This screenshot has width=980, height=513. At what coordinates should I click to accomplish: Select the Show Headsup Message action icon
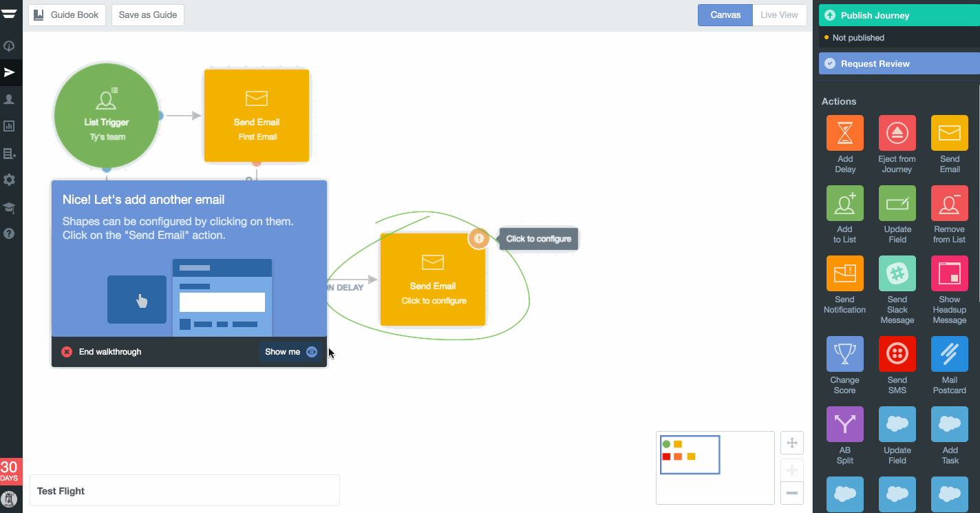[949, 273]
